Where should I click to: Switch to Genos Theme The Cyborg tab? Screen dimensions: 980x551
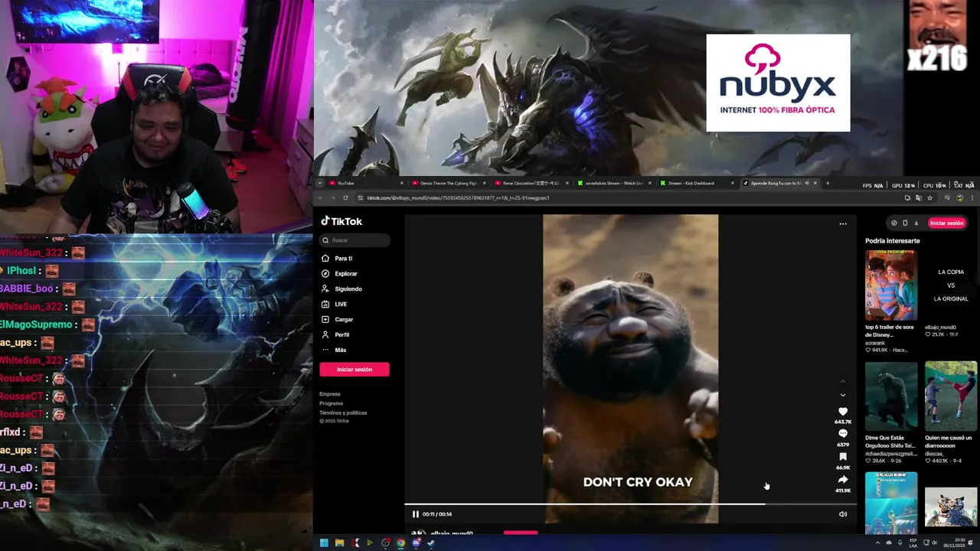(448, 183)
